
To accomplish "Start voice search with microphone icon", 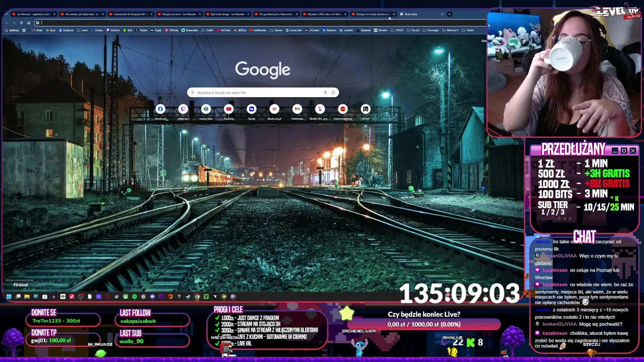I will pyautogui.click(x=325, y=93).
